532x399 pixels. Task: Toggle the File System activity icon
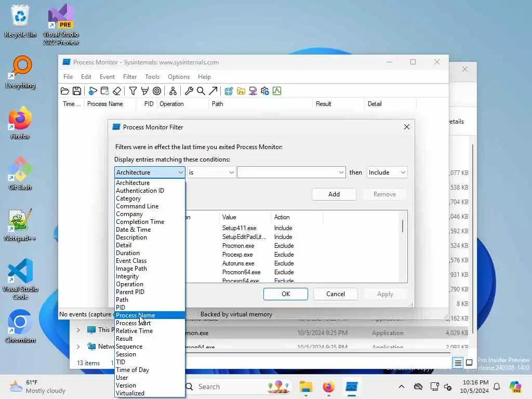point(241,91)
